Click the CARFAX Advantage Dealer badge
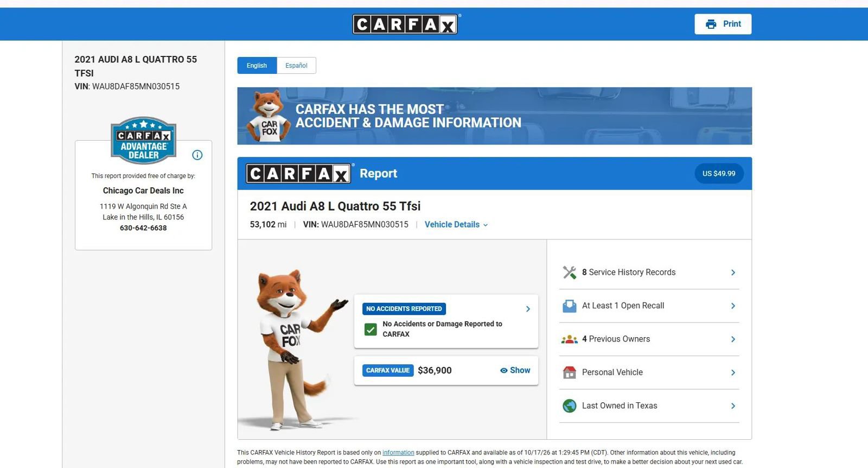868x468 pixels. point(144,140)
